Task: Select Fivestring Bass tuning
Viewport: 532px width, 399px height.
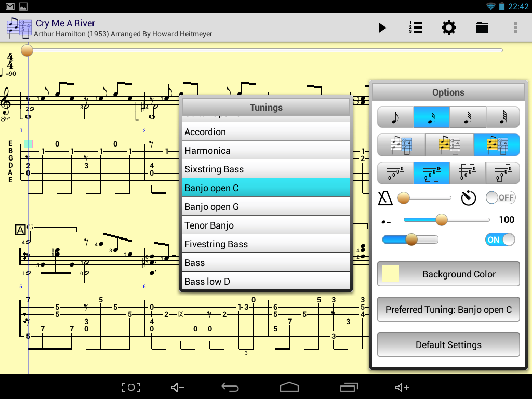Action: click(266, 244)
